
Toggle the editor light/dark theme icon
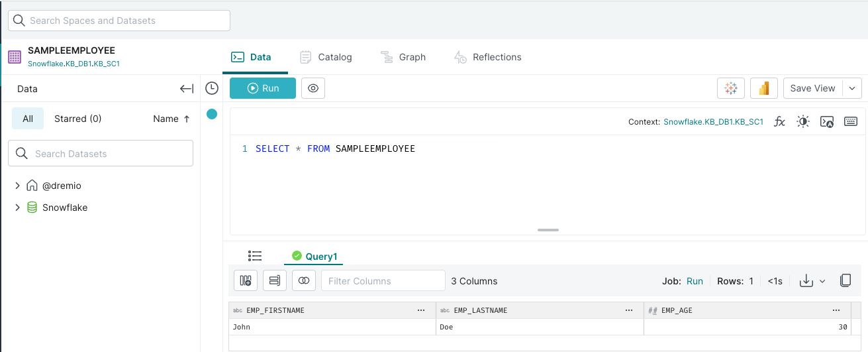click(803, 121)
